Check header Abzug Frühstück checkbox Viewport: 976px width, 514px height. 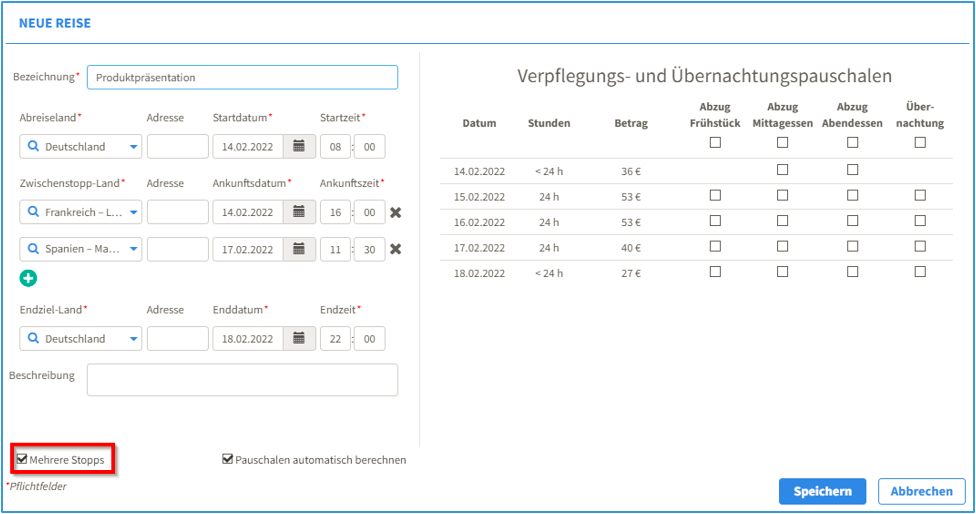[x=715, y=143]
